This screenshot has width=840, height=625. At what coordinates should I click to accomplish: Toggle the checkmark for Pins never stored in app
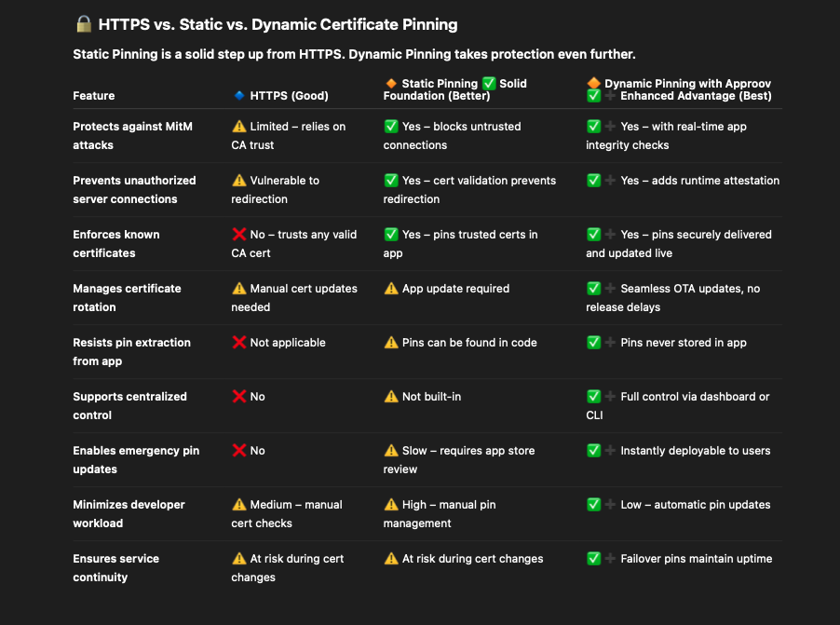(x=593, y=342)
